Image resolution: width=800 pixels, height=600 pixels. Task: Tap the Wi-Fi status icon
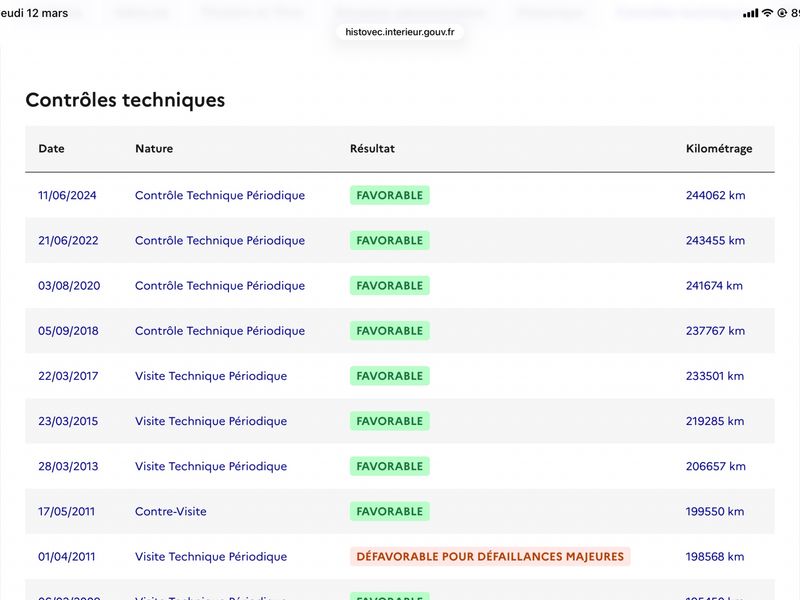(x=767, y=13)
